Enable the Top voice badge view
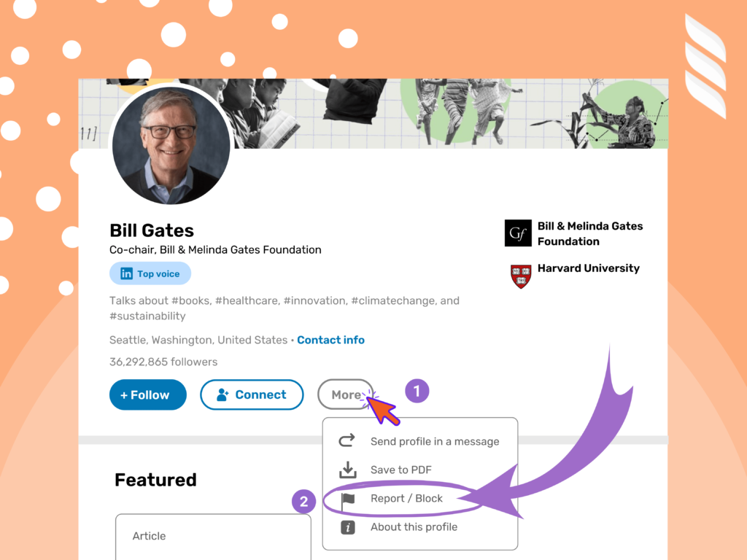Screen dimensions: 747x560 [150, 273]
